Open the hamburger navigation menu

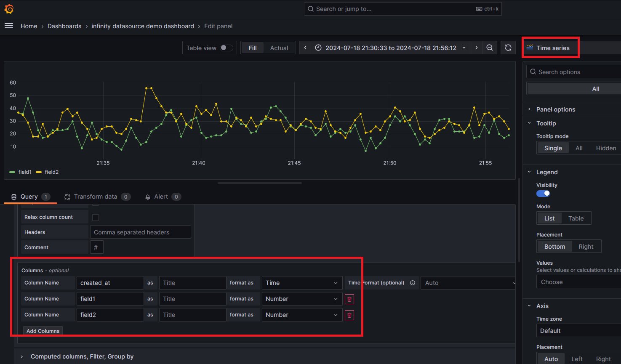tap(9, 26)
